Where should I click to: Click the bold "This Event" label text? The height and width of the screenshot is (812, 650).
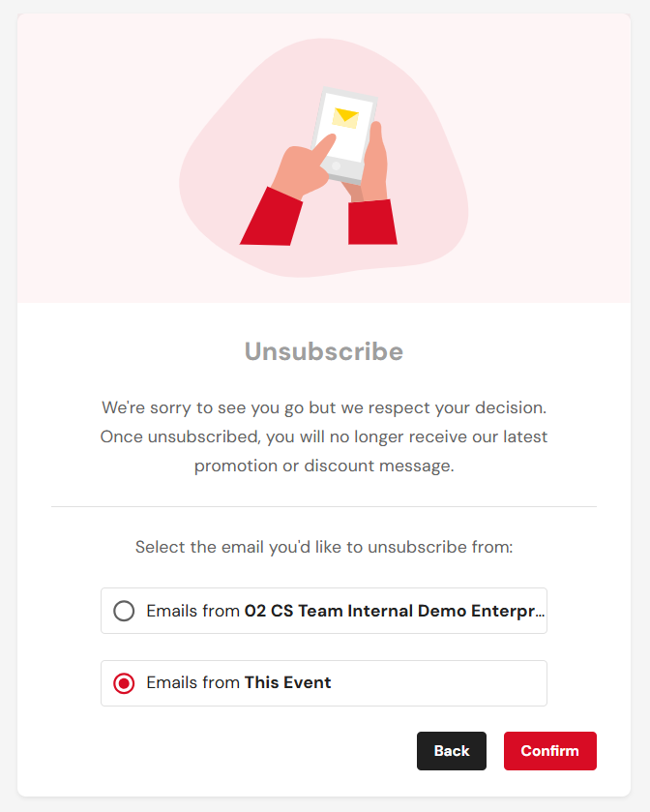coord(287,682)
